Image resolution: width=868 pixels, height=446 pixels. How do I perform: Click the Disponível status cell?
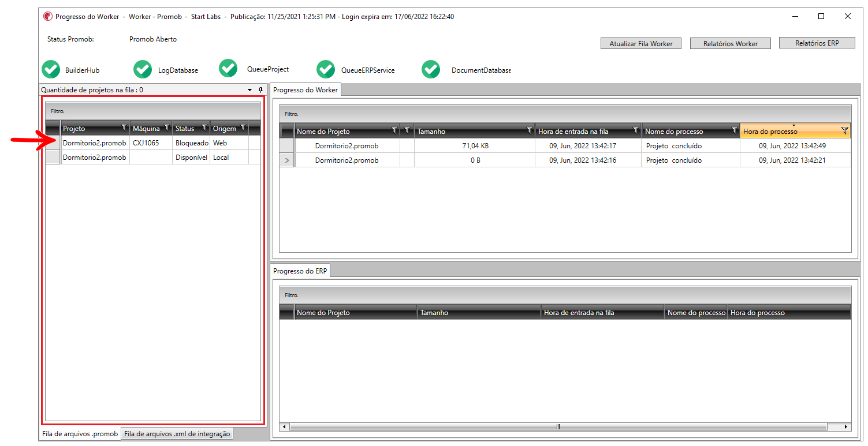click(191, 157)
